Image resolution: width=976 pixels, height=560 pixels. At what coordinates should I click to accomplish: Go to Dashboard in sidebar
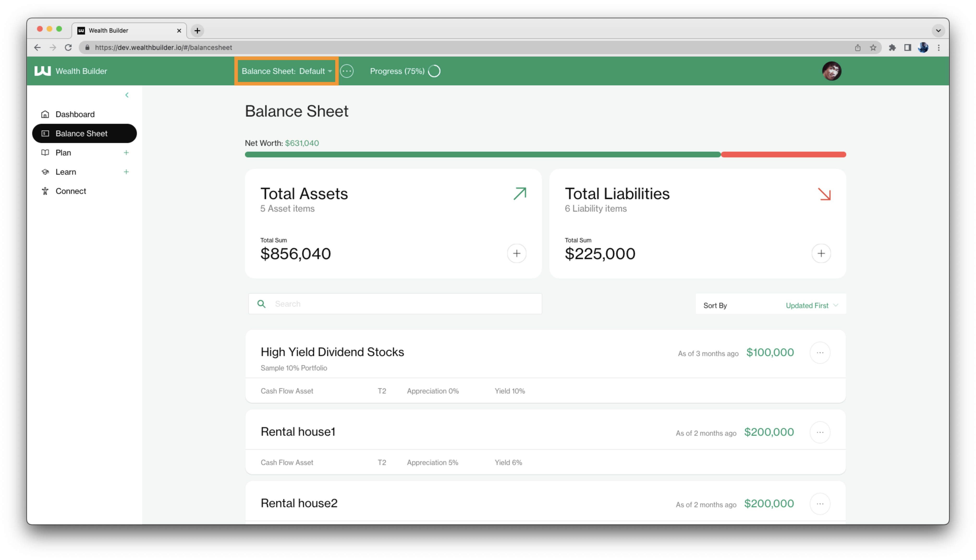(x=75, y=114)
